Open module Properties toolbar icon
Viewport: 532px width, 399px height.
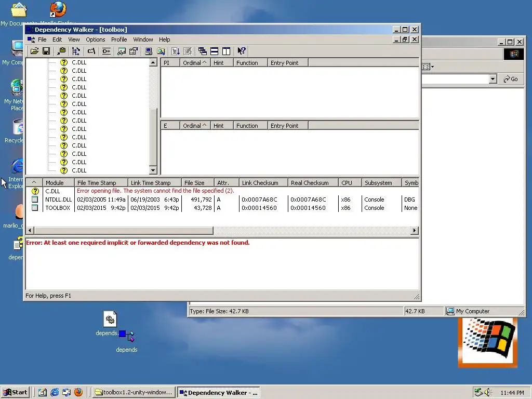[x=134, y=51]
